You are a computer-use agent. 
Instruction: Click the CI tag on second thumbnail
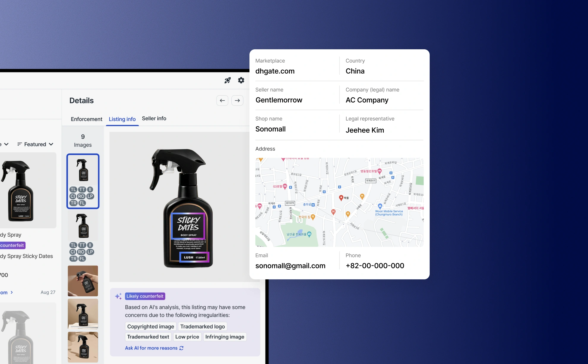(73, 252)
